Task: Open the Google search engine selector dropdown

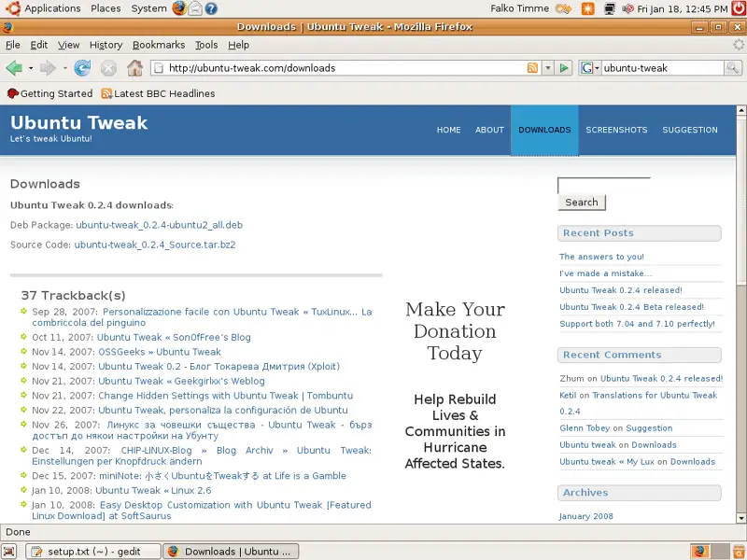Action: (590, 68)
